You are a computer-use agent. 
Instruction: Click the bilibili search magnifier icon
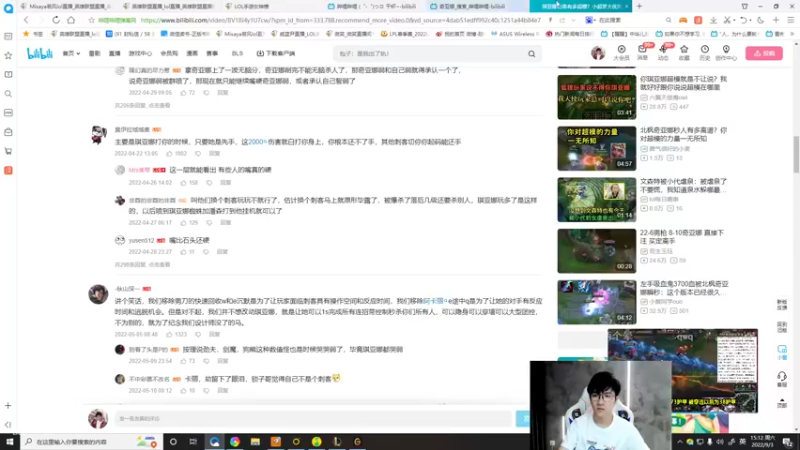532,54
